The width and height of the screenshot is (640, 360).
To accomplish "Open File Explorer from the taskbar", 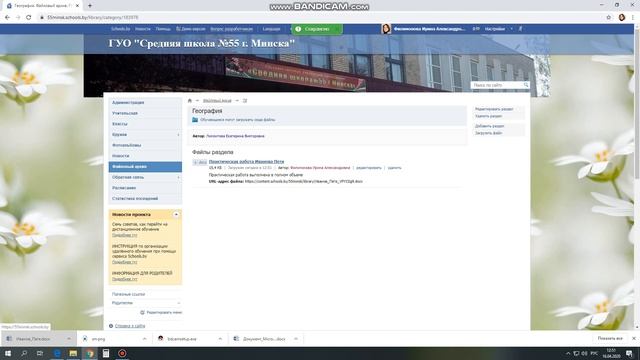I will (x=73, y=353).
